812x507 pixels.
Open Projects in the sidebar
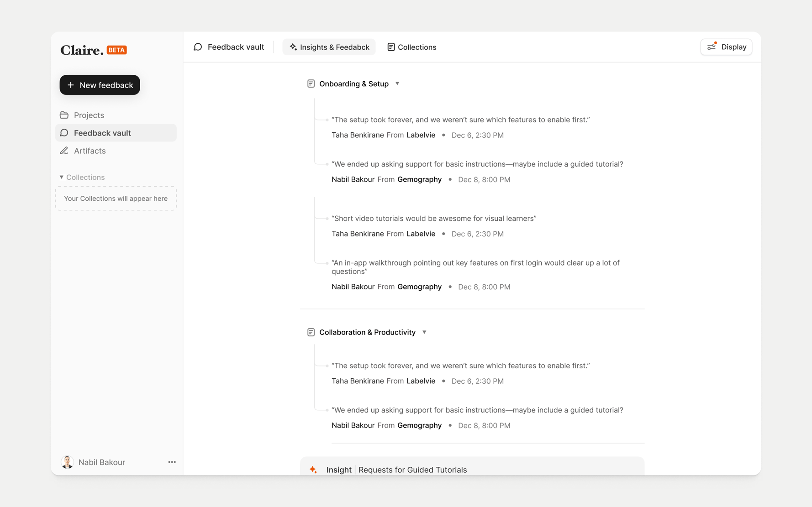(x=116, y=115)
